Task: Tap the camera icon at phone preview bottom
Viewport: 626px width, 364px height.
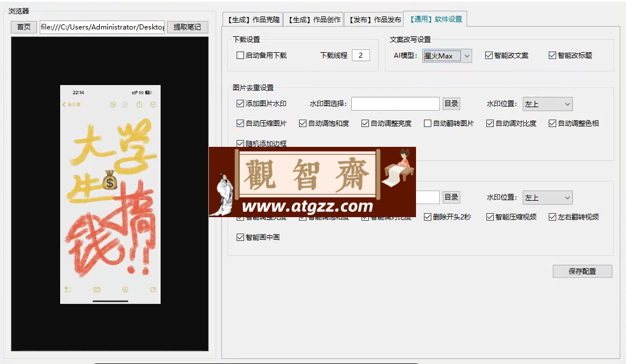Action: (97, 290)
